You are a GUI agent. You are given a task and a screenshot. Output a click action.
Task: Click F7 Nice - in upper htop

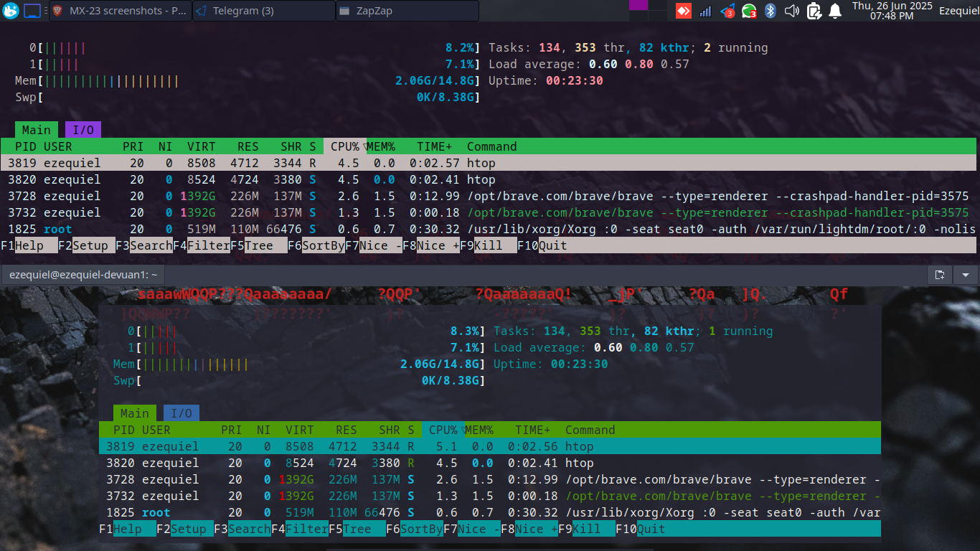[x=374, y=245]
